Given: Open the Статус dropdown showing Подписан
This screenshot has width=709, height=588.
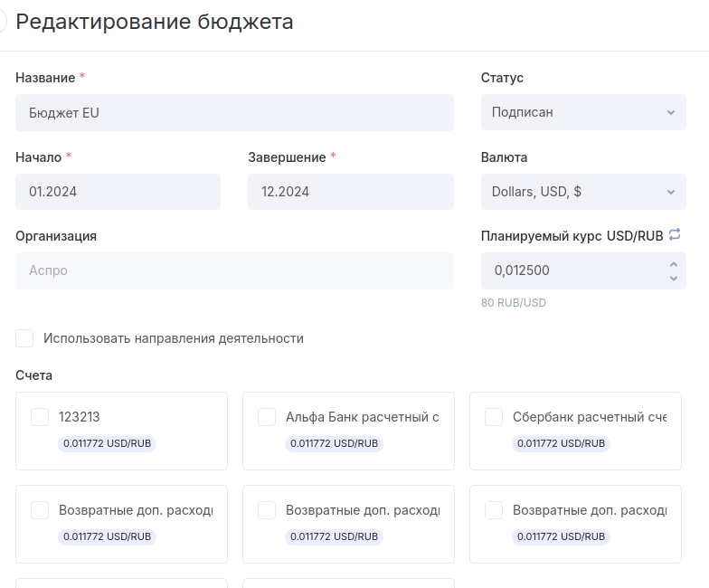Looking at the screenshot, I should pos(583,112).
